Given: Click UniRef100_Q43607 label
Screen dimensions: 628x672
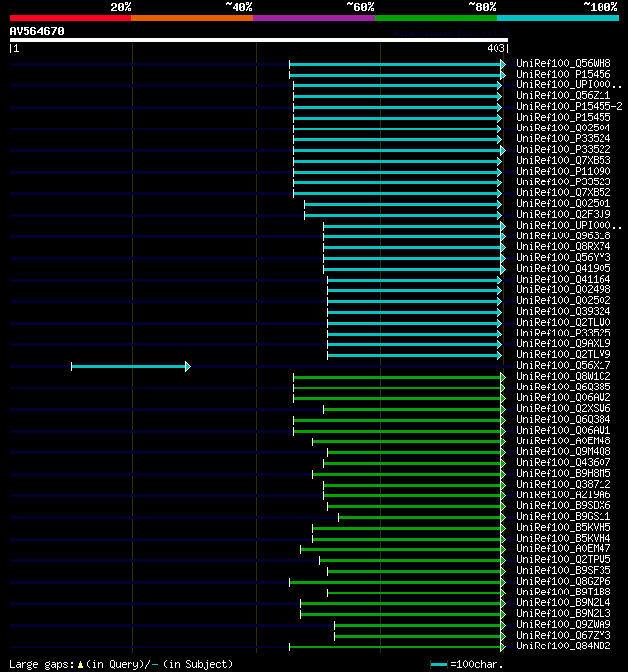Looking at the screenshot, I should point(563,462).
